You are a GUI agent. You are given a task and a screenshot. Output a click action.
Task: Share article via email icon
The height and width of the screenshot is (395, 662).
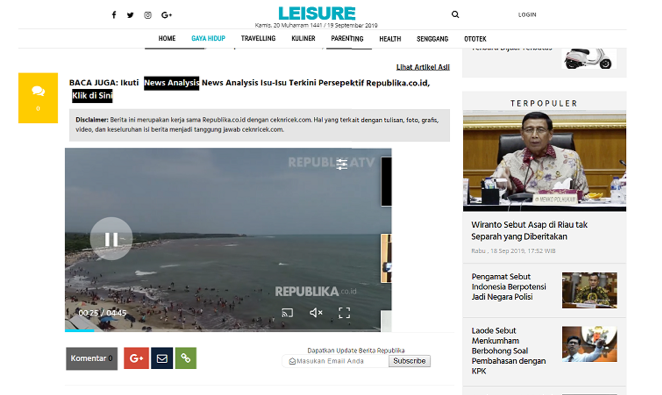tap(162, 358)
